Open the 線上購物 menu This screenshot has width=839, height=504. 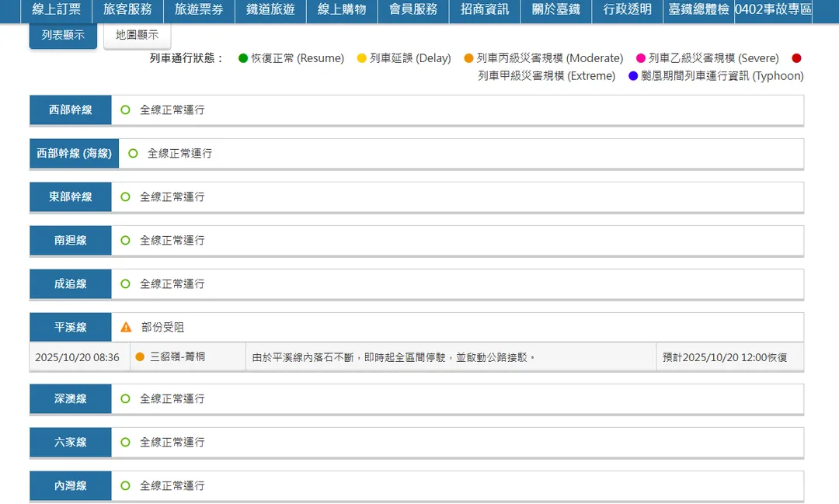coord(342,9)
